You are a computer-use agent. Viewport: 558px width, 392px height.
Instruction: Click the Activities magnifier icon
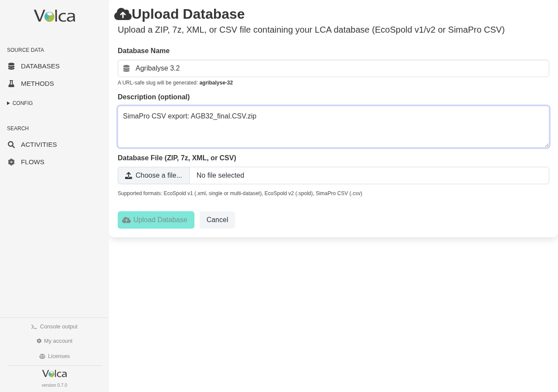(x=11, y=145)
